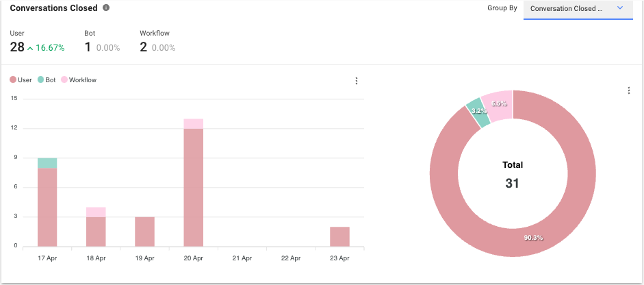Click the 19 Apr bar
The height and width of the screenshot is (285, 644).
(x=144, y=232)
